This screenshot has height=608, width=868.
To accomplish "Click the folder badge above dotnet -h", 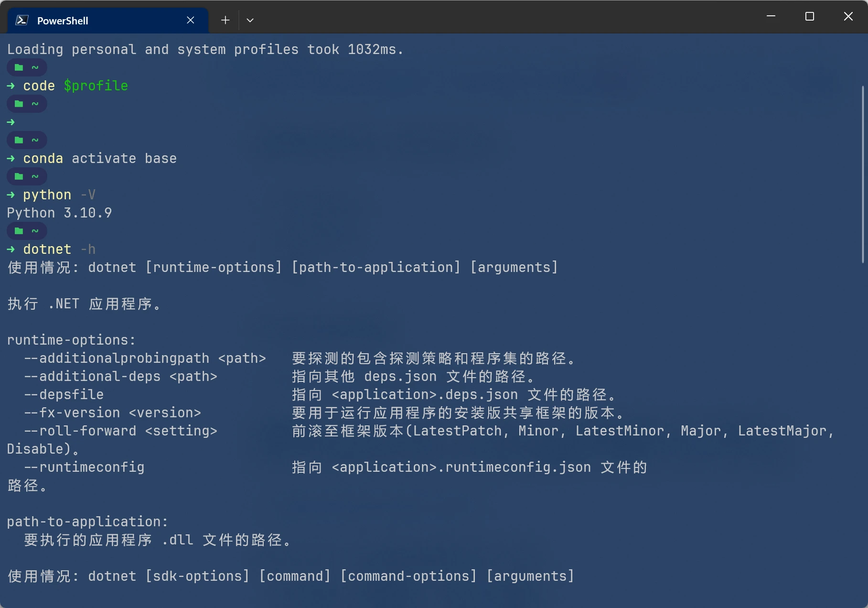I will point(27,231).
